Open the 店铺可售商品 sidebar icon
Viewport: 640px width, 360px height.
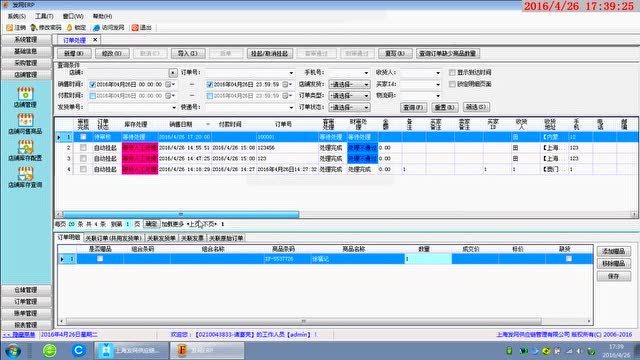[x=25, y=124]
